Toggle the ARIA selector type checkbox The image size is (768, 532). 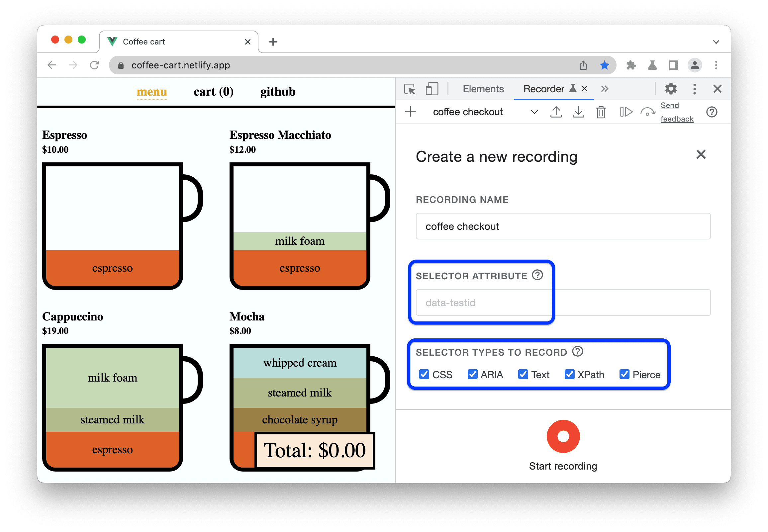pos(473,374)
